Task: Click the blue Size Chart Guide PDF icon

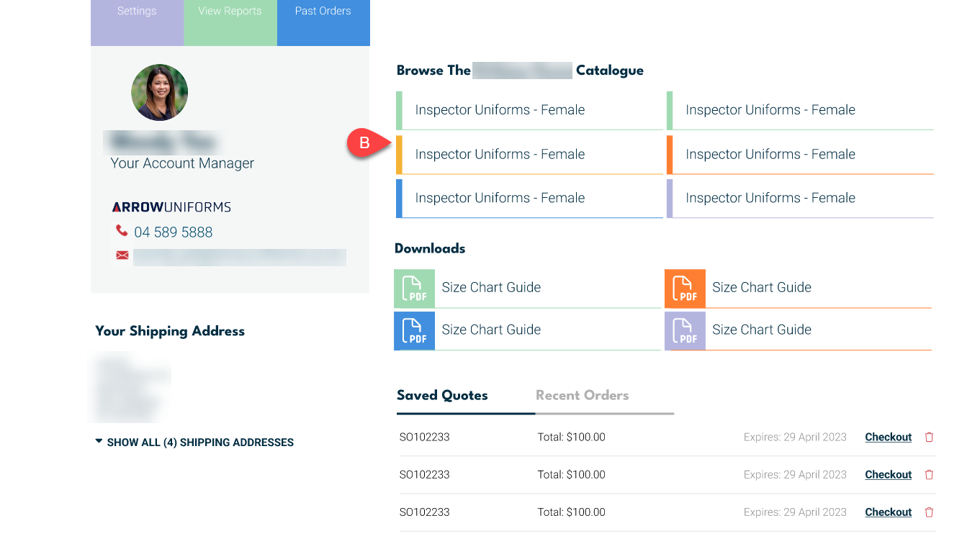Action: click(x=414, y=331)
